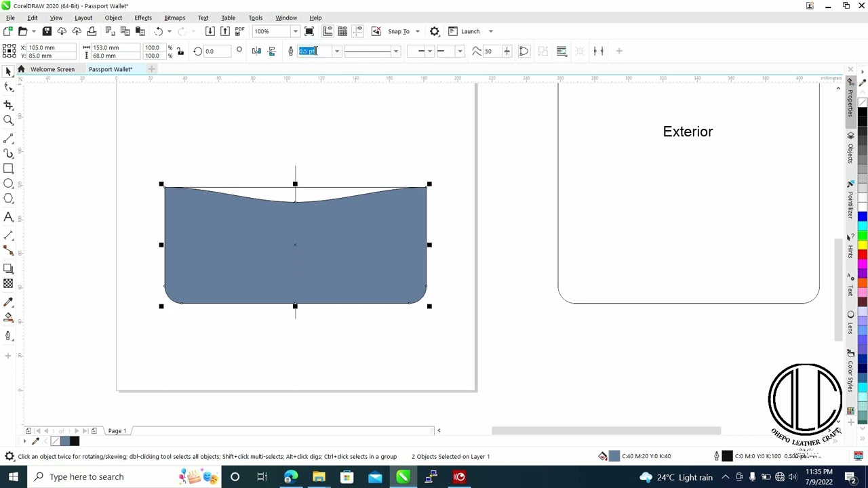Image resolution: width=868 pixels, height=488 pixels.
Task: Select the Transparency tool
Action: 8,284
